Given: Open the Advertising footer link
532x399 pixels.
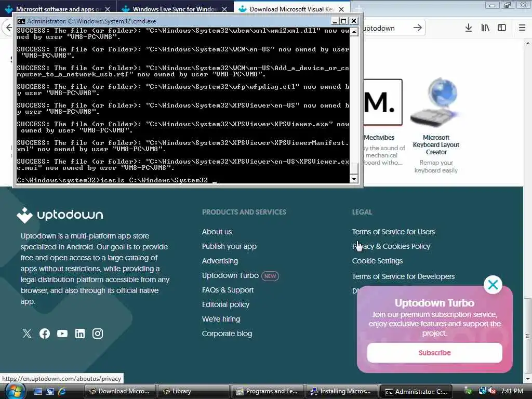Looking at the screenshot, I should 220,261.
